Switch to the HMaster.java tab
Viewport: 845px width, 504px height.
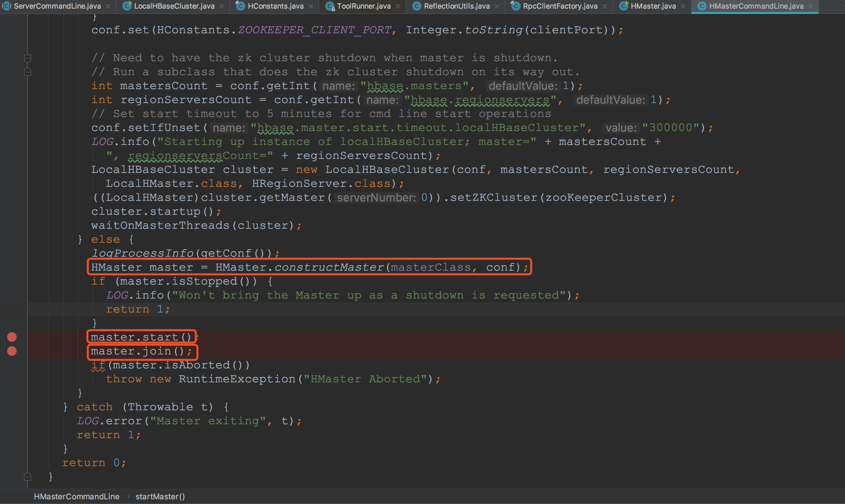(653, 6)
